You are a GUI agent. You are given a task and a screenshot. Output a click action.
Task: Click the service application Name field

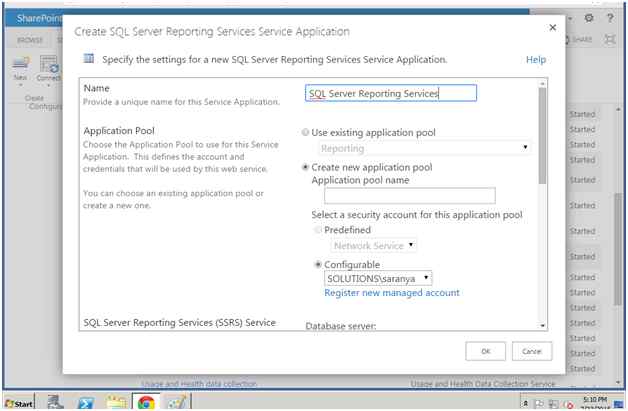coord(391,93)
